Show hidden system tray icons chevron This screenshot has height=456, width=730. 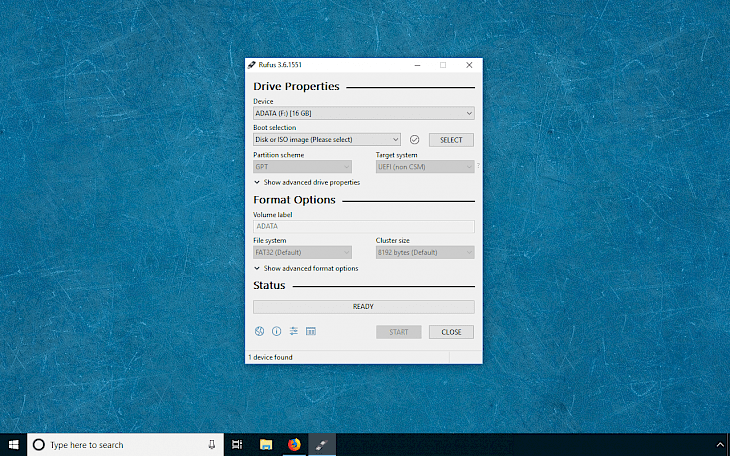point(720,445)
